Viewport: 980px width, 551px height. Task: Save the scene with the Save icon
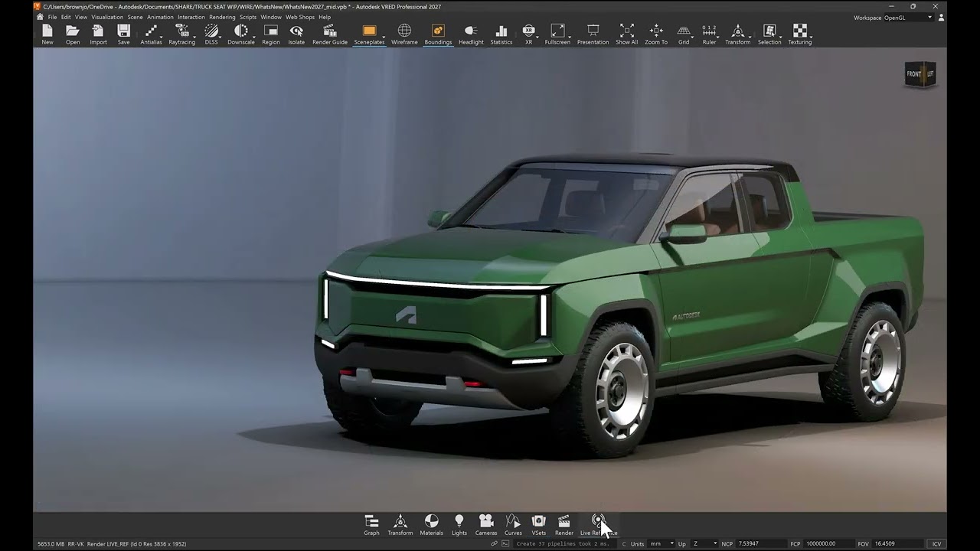[x=123, y=34]
